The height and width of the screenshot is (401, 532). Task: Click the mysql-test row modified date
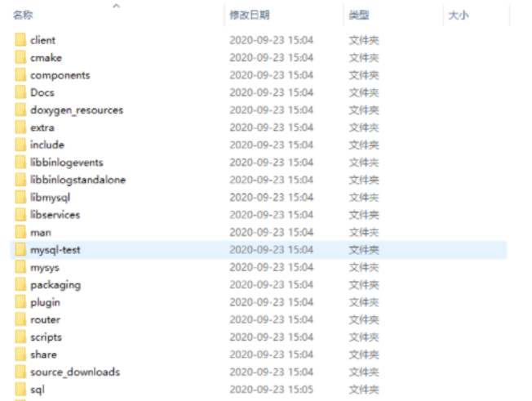tap(272, 250)
